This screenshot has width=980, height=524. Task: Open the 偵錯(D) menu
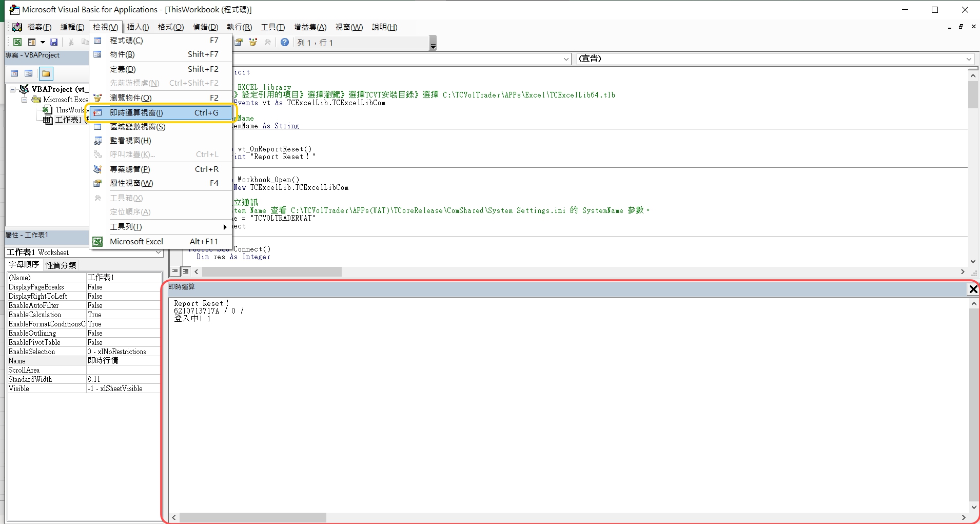[206, 27]
